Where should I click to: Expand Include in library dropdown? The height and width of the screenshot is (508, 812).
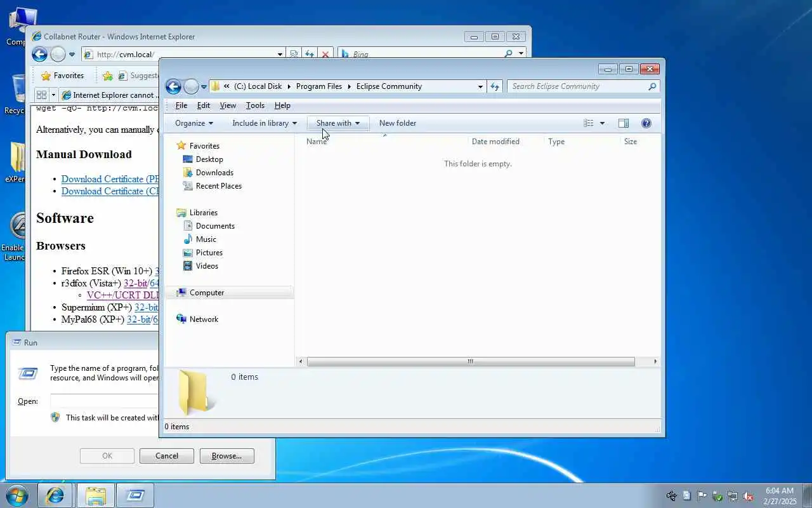(x=265, y=123)
